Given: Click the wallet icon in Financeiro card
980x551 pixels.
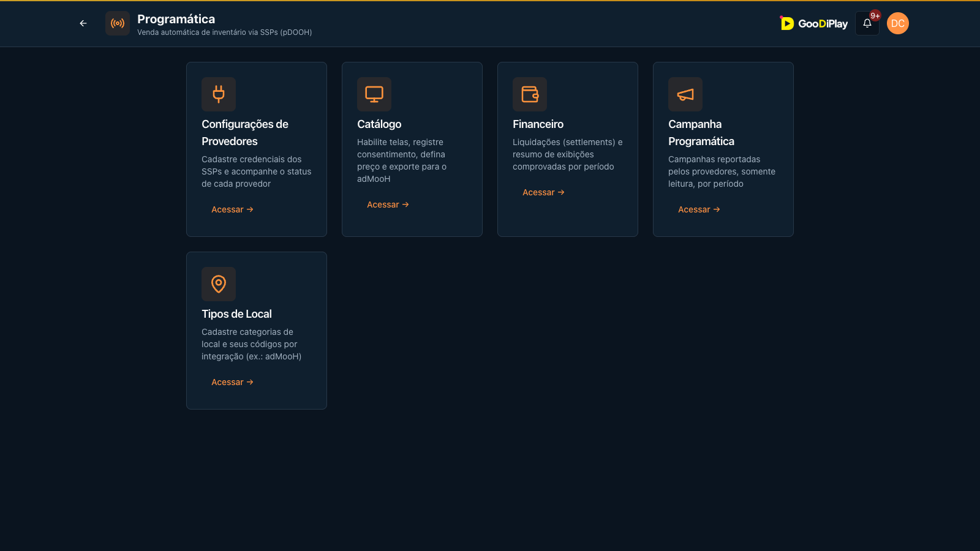Looking at the screenshot, I should tap(530, 94).
